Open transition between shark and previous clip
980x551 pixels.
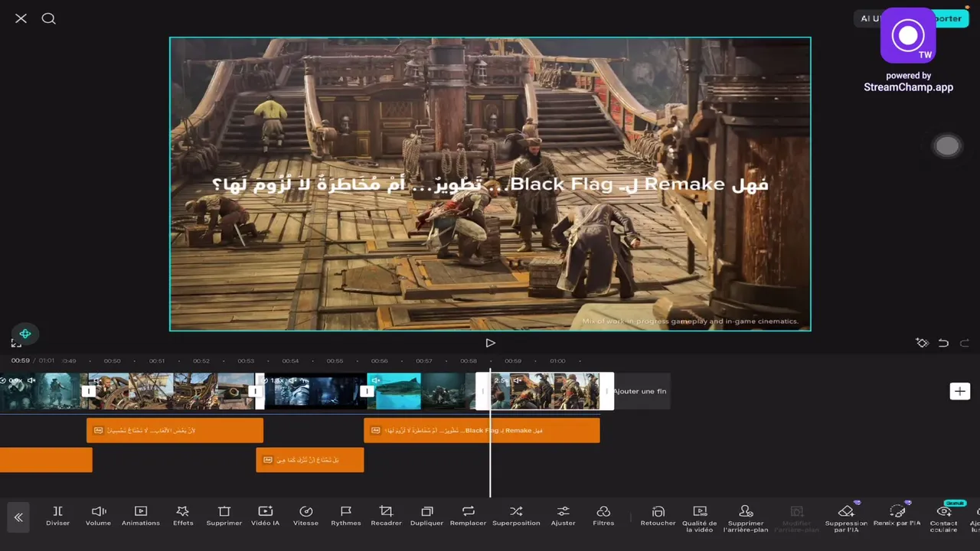367,391
